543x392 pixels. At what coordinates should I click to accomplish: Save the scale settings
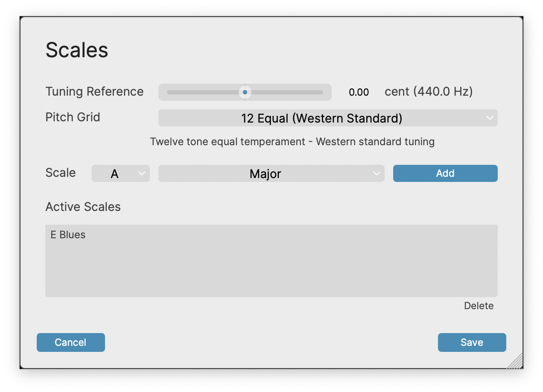[x=472, y=342]
